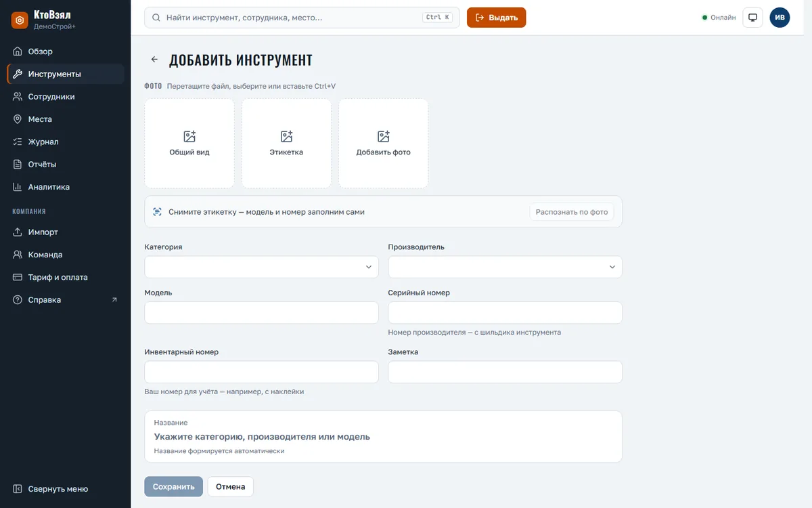Open the Справка link
Viewport: 812px width, 508px height.
tap(66, 300)
